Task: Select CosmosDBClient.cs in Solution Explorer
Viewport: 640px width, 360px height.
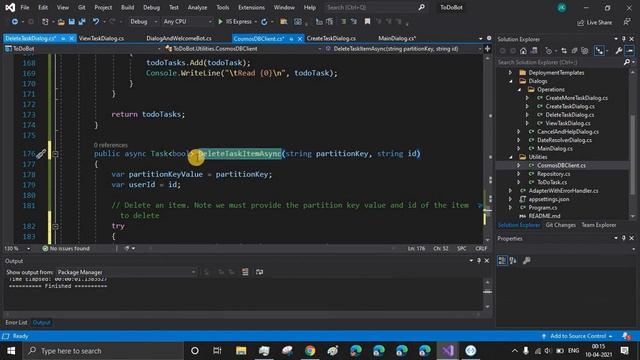Action: 561,165
